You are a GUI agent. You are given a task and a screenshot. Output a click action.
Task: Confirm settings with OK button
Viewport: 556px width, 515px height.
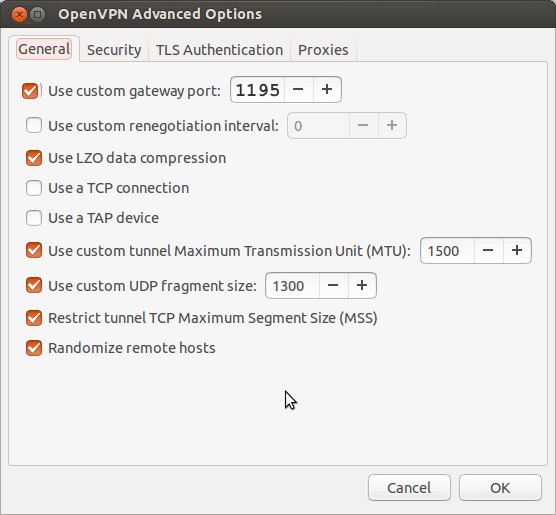[500, 488]
